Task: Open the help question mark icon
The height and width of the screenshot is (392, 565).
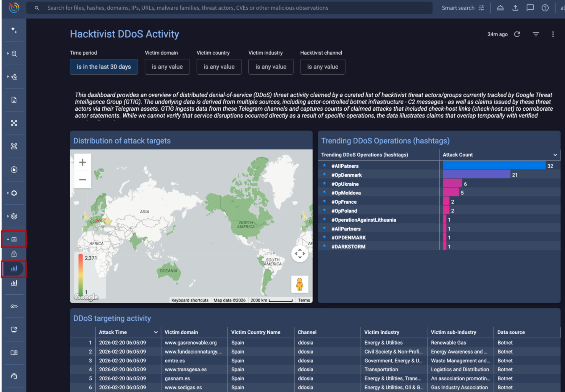Action: pos(545,8)
